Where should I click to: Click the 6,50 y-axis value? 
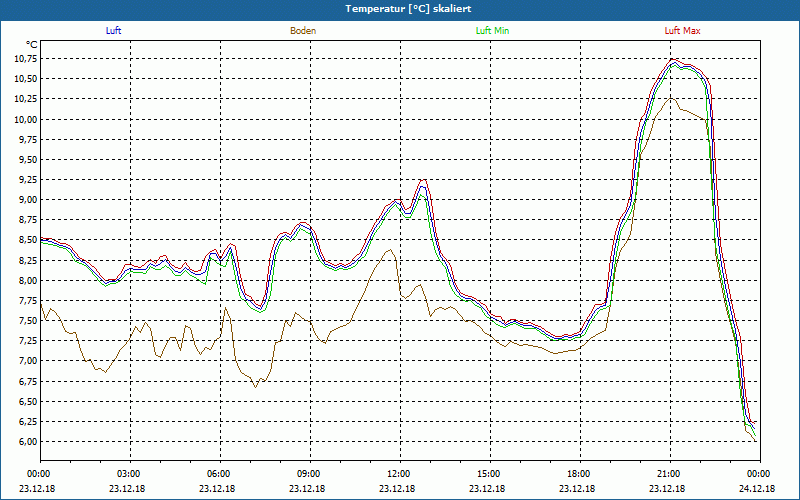coord(28,402)
